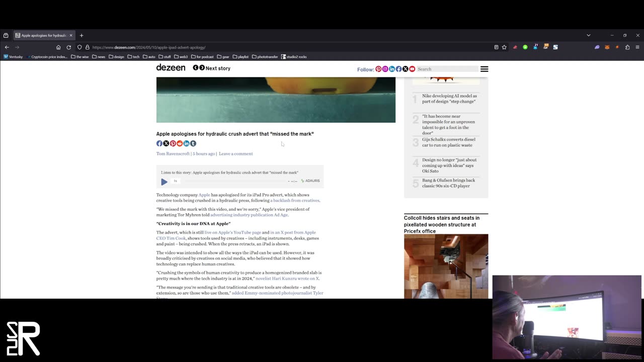Follow dezeen on Instagram in header

click(x=385, y=69)
